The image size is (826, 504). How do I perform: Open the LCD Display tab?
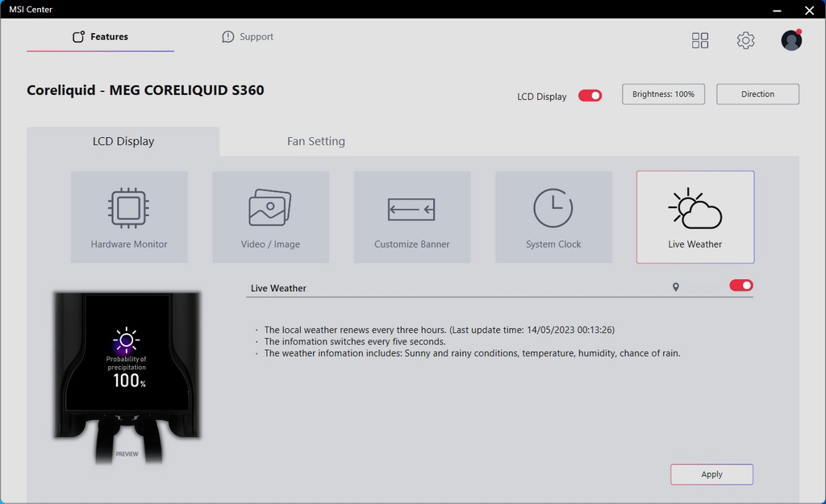pyautogui.click(x=123, y=141)
